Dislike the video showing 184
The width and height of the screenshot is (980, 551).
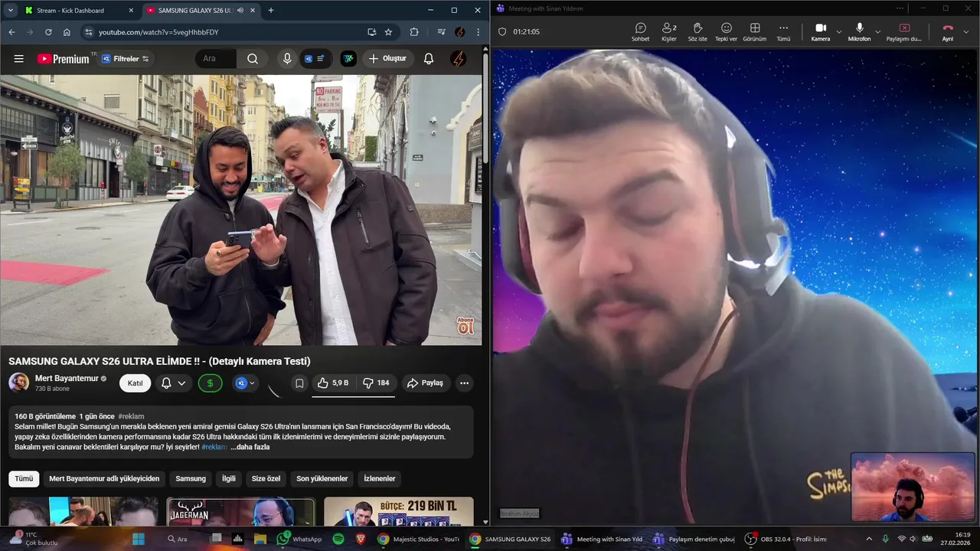point(376,383)
